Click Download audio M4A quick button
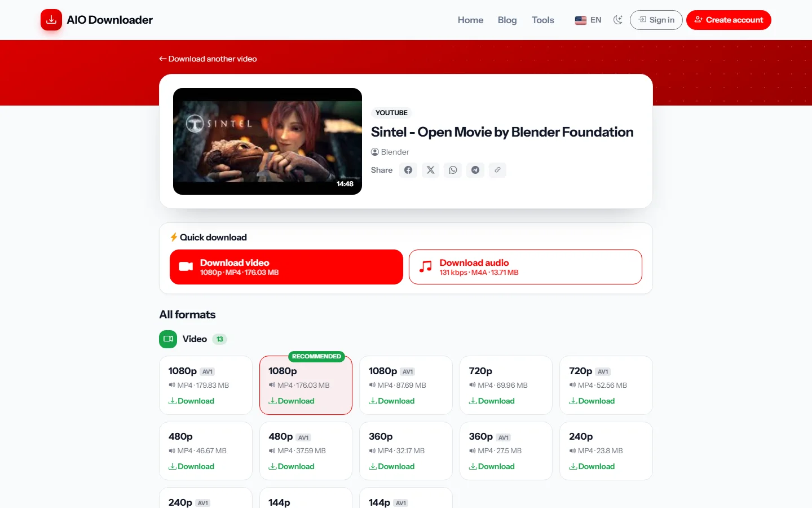 tap(526, 267)
